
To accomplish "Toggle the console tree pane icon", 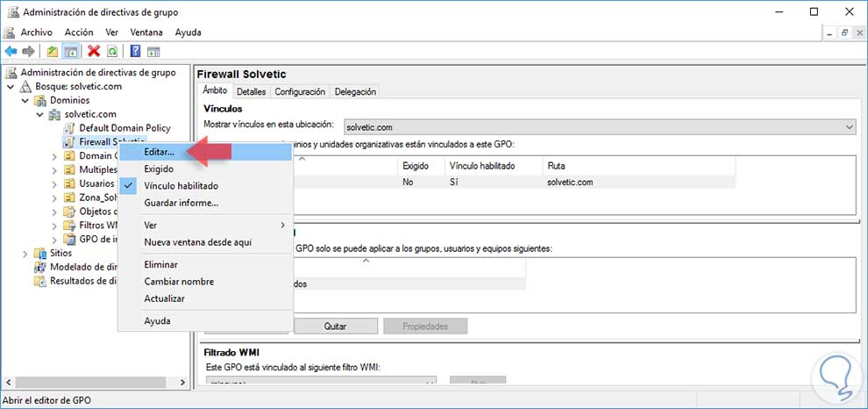I will coord(69,51).
